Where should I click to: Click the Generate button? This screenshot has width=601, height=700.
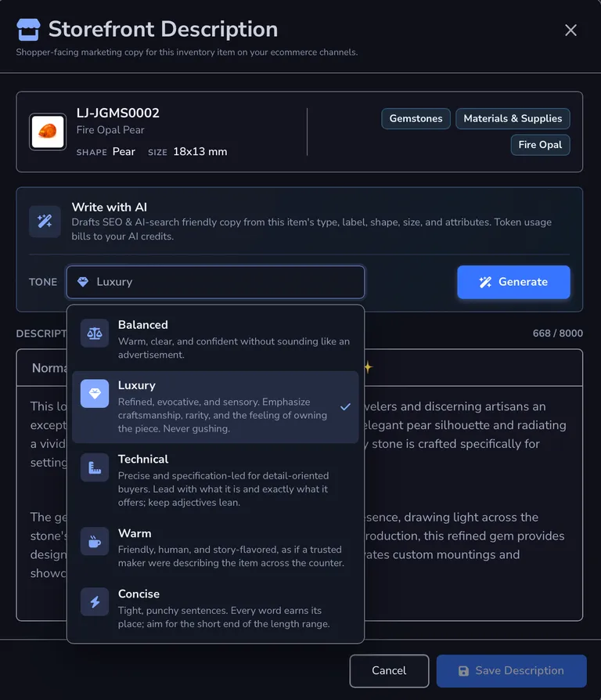point(513,282)
